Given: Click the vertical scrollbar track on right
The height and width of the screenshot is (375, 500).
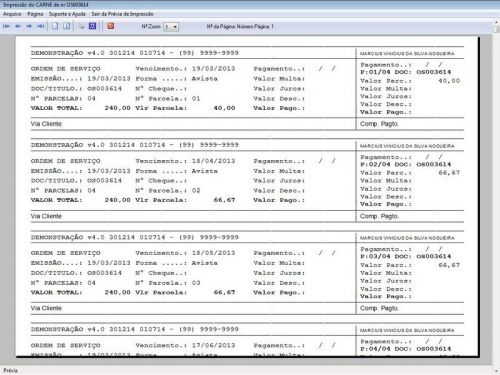Looking at the screenshot, I should [496, 200].
